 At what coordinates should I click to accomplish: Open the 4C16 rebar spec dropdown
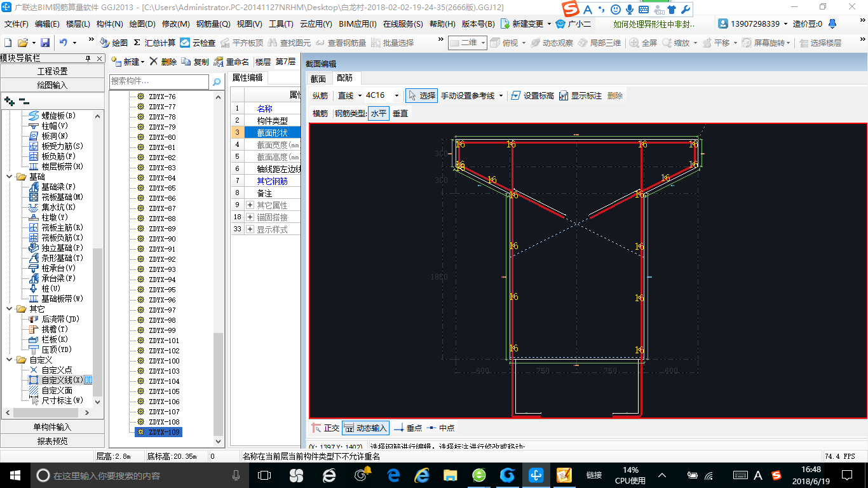397,95
